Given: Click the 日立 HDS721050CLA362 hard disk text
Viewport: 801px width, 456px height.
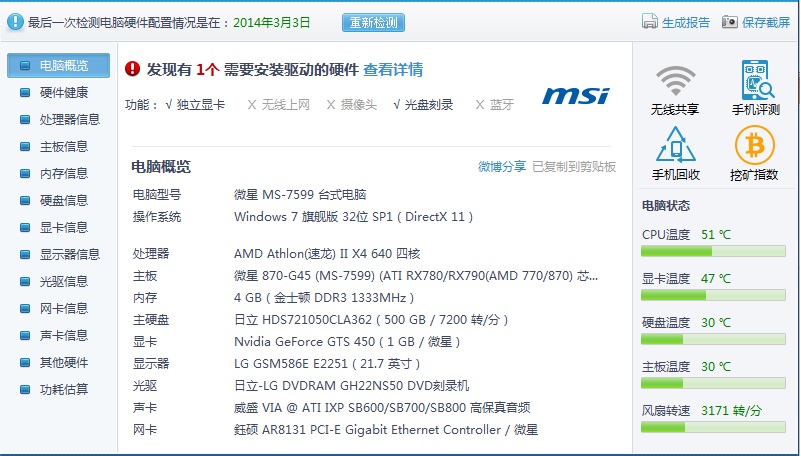Looking at the screenshot, I should click(x=371, y=320).
